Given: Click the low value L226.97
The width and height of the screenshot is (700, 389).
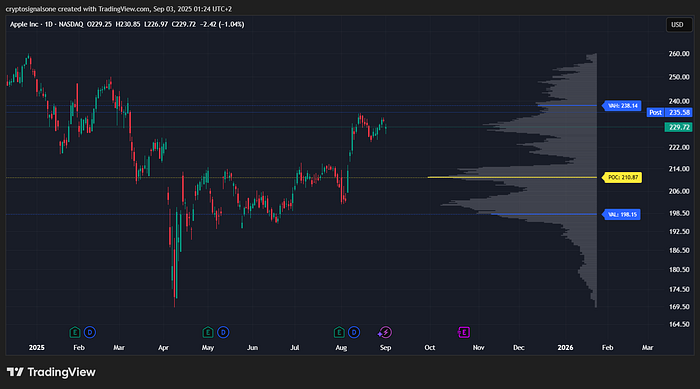Looking at the screenshot, I should (156, 25).
